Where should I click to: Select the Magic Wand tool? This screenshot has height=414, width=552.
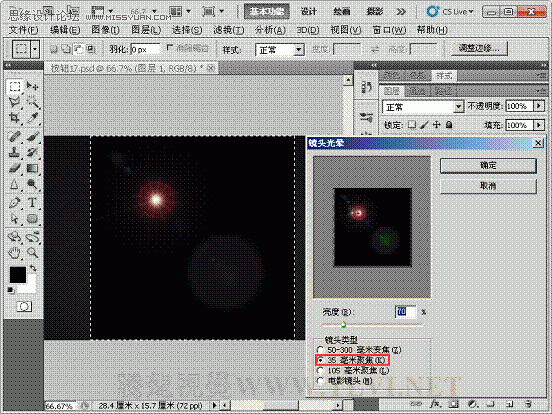(x=32, y=102)
